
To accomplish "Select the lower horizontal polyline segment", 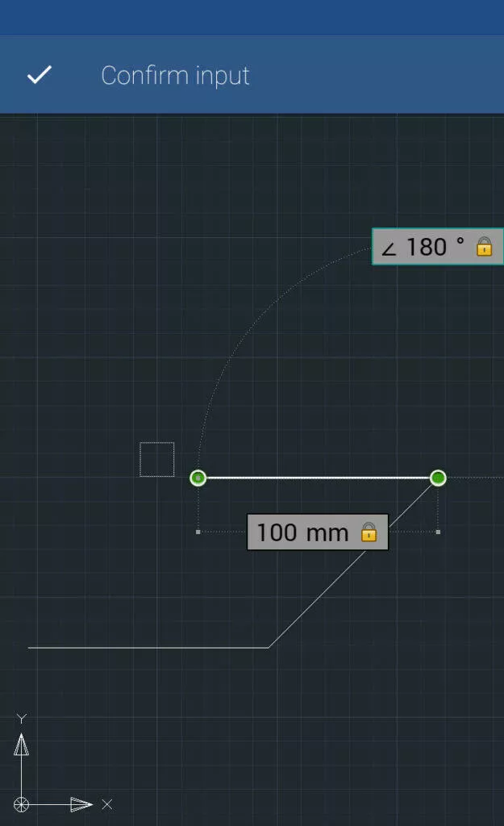I will pos(148,648).
